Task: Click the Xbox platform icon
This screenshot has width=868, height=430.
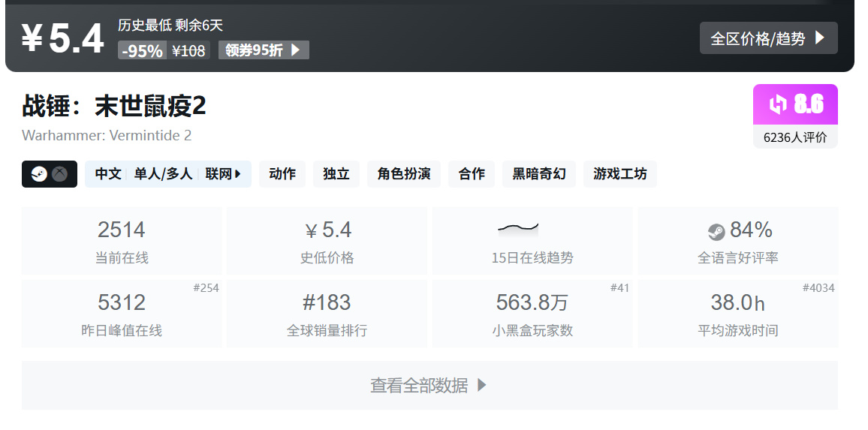Action: (x=60, y=174)
